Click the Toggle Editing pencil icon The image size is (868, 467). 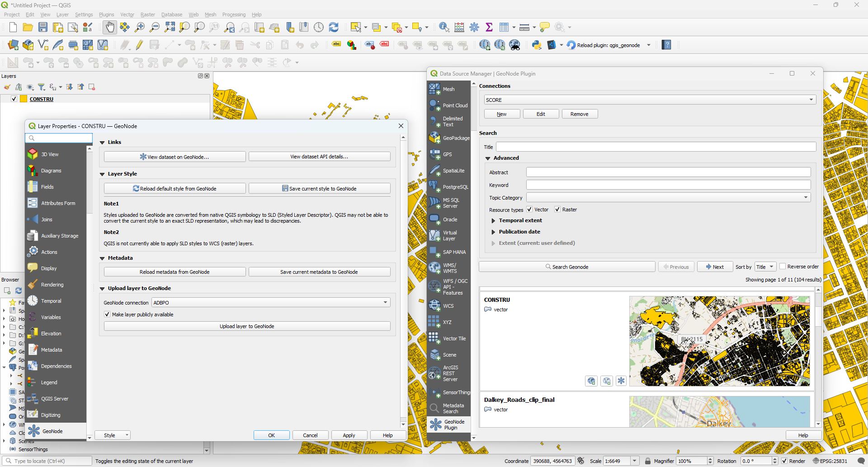(139, 45)
